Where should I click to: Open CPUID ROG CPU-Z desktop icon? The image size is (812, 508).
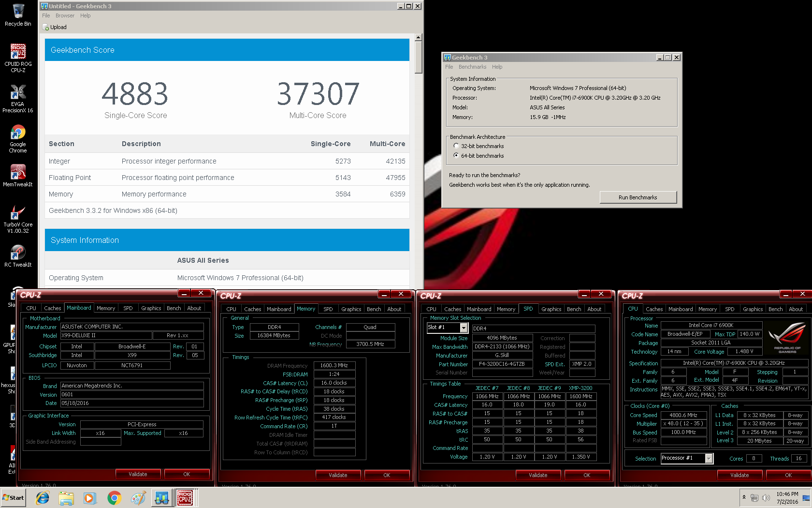click(18, 58)
